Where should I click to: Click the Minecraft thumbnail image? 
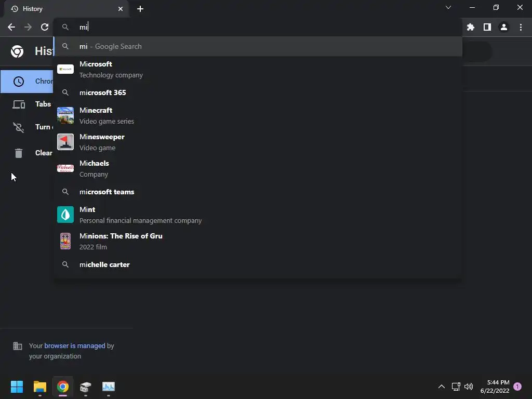(x=65, y=115)
